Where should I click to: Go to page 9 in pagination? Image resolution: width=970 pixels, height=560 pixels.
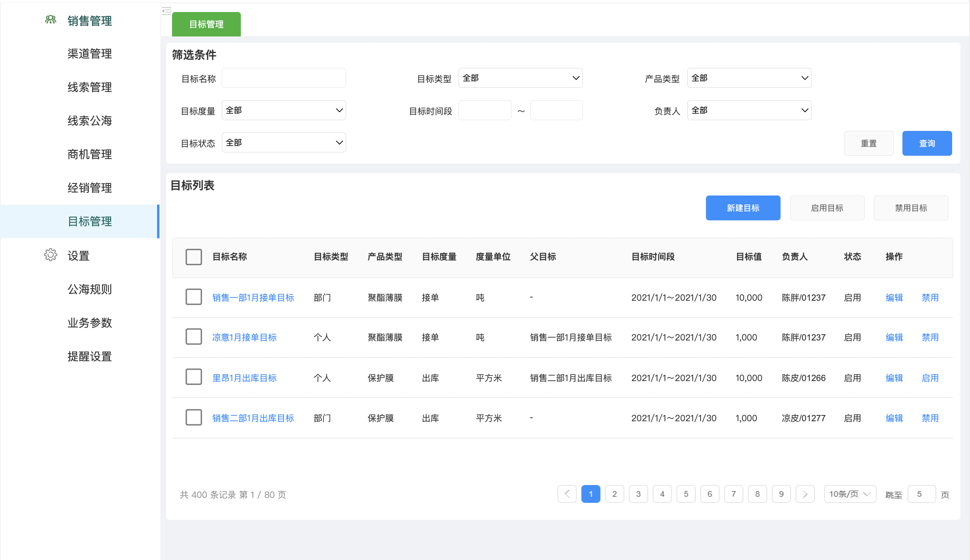click(781, 494)
